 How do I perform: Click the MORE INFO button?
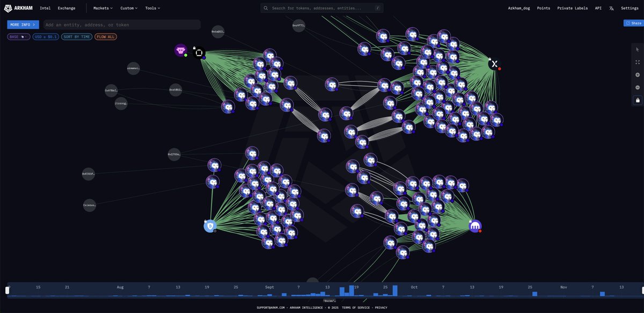[23, 25]
